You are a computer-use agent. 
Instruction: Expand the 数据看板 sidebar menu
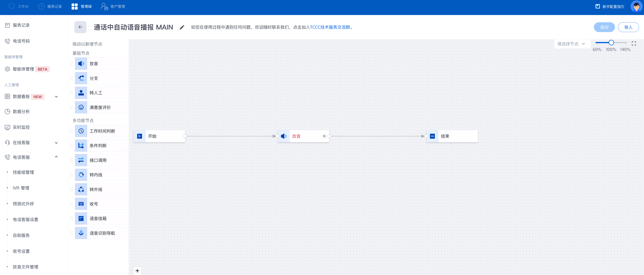[56, 97]
